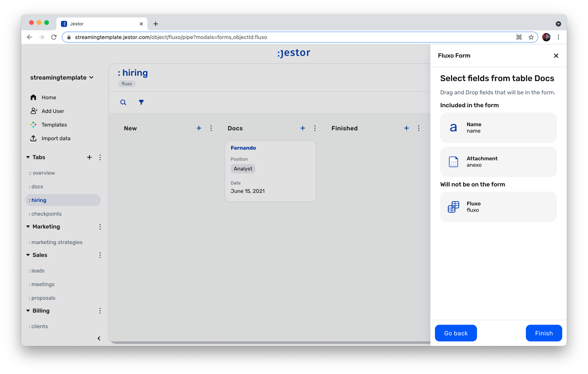Open new browser tab
The height and width of the screenshot is (374, 588).
[x=156, y=24]
